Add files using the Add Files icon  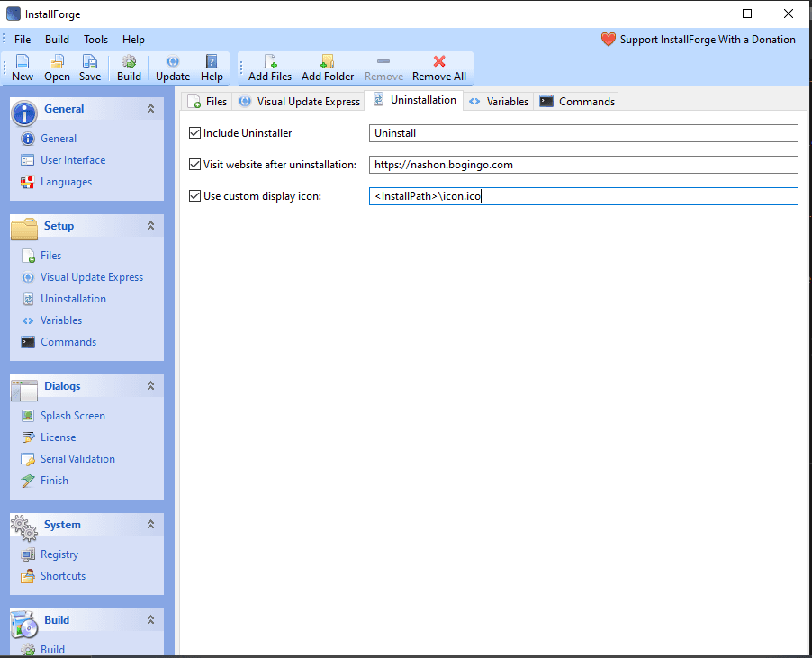[x=269, y=68]
